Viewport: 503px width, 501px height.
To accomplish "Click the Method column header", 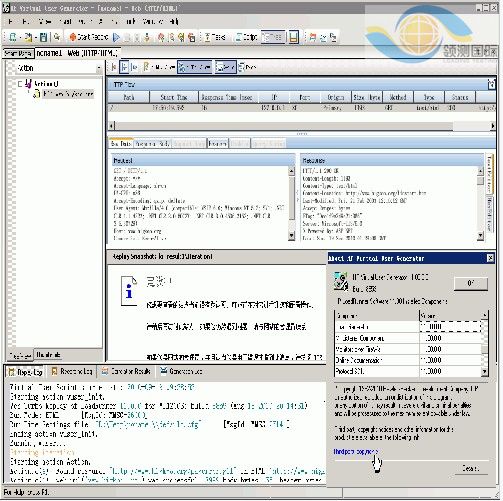I will point(398,97).
